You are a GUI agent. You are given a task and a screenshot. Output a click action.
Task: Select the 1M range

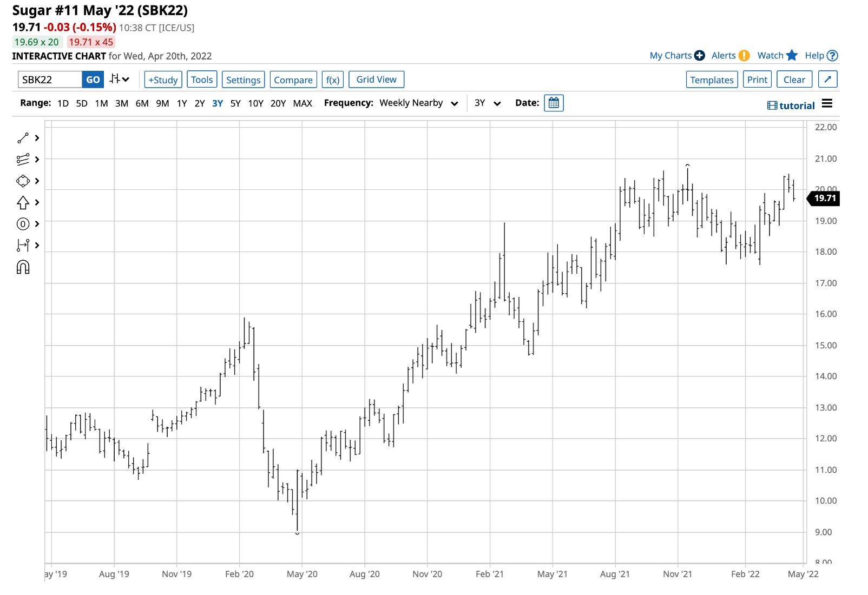click(x=101, y=103)
